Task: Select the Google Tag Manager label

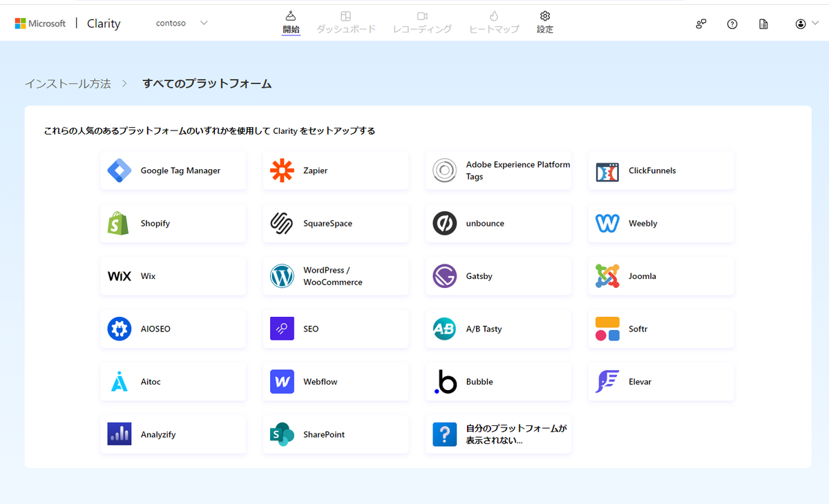Action: pos(180,171)
